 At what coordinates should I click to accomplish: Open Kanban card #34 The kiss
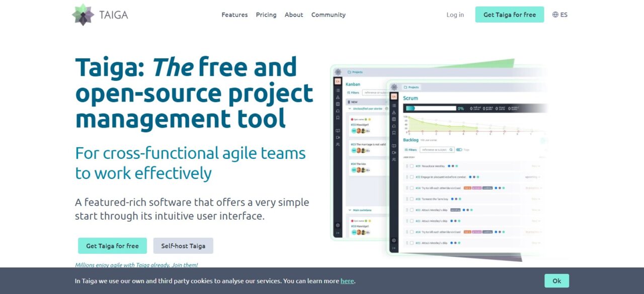tap(368, 167)
